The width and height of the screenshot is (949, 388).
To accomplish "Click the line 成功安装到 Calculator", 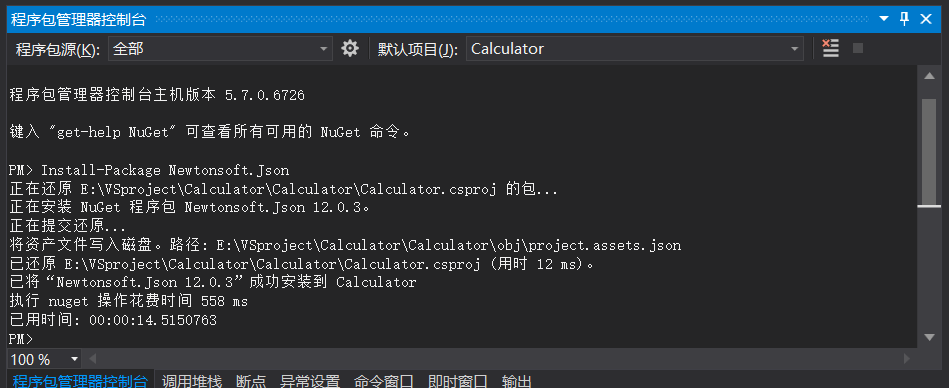I will click(x=212, y=283).
